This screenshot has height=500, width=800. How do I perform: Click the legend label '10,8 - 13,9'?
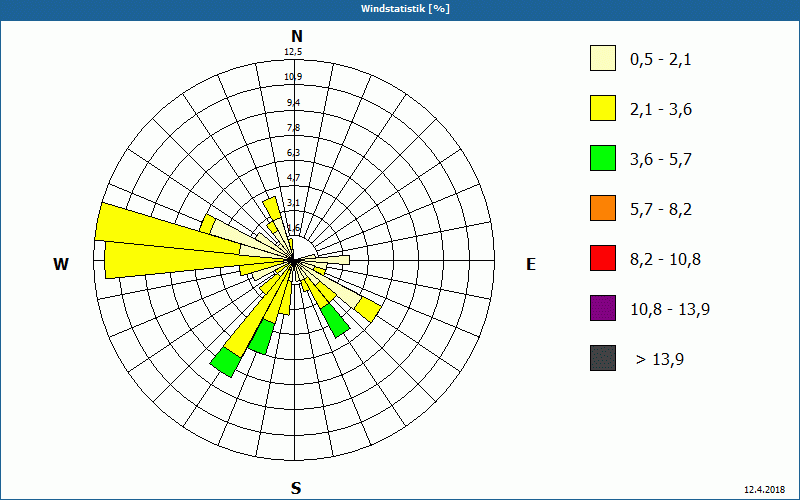click(670, 310)
